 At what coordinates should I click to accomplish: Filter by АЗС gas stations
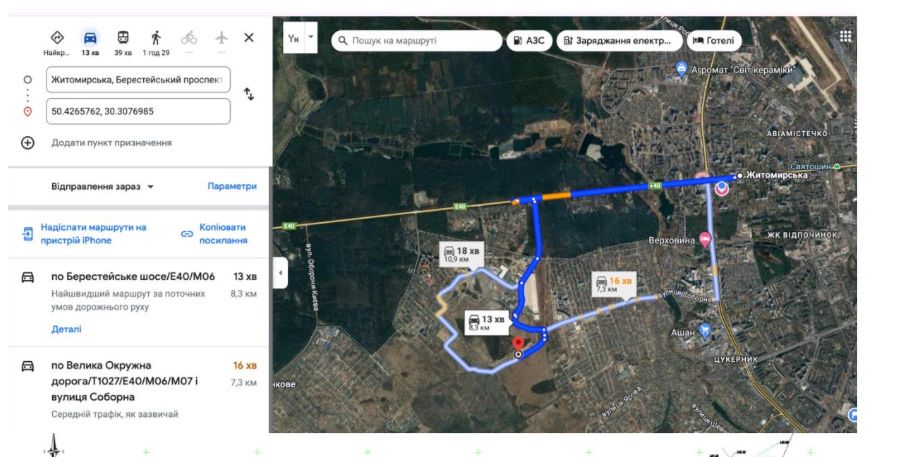(x=529, y=41)
